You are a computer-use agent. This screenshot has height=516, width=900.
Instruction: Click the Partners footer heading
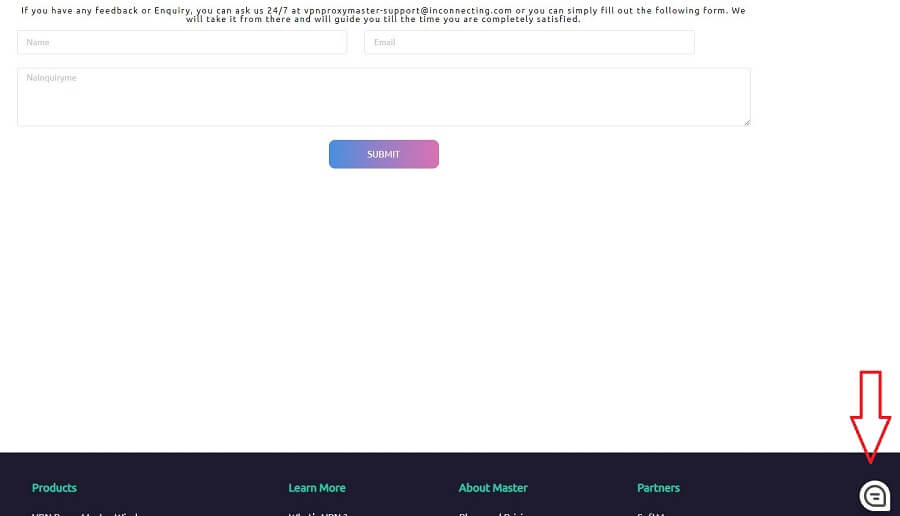point(658,488)
